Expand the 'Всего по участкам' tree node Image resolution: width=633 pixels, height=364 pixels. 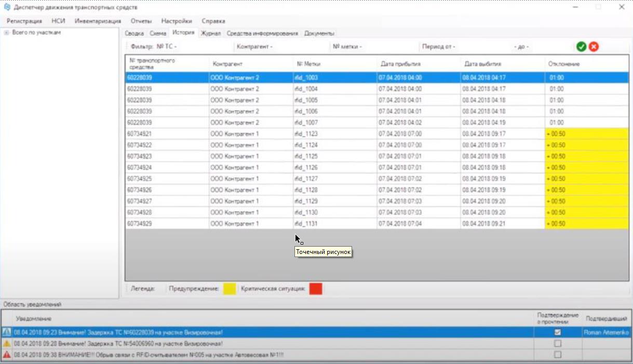coord(6,33)
